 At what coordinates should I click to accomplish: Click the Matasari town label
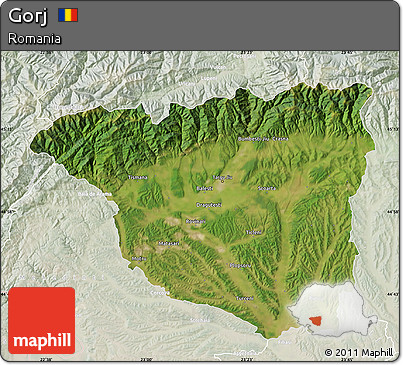(169, 243)
